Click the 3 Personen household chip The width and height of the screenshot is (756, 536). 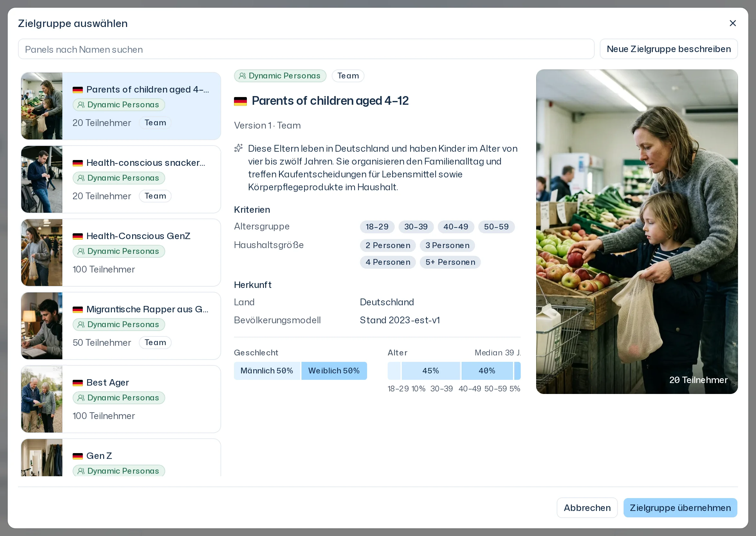tap(447, 245)
